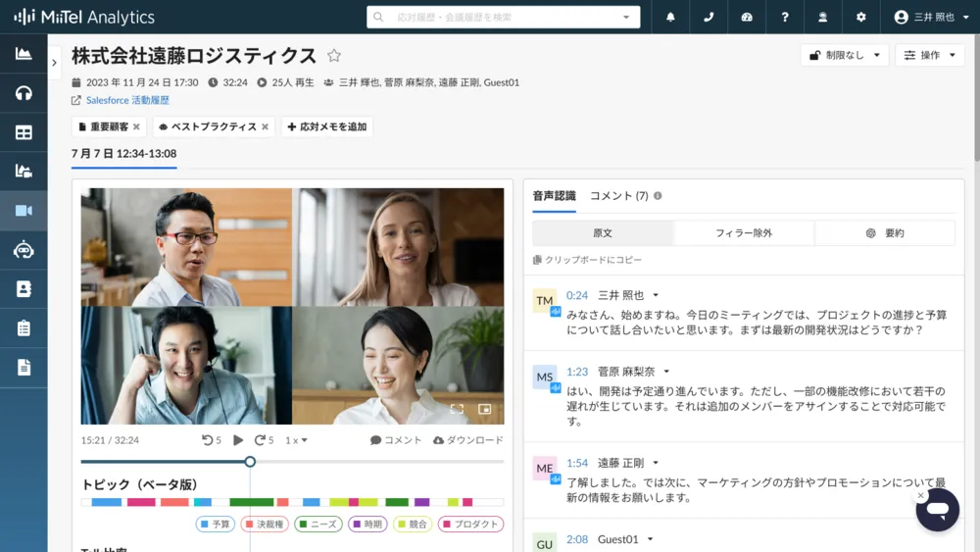Enter fullscreen on the video player

tap(457, 409)
